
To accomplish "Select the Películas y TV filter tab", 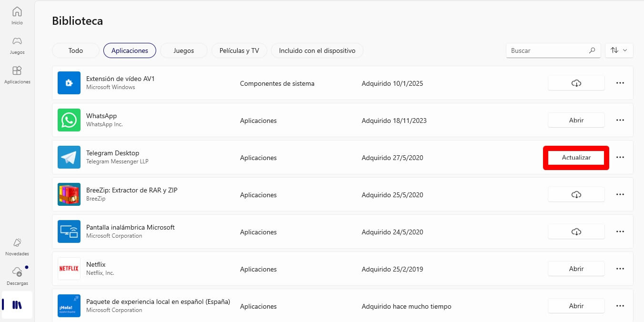I will click(x=239, y=50).
